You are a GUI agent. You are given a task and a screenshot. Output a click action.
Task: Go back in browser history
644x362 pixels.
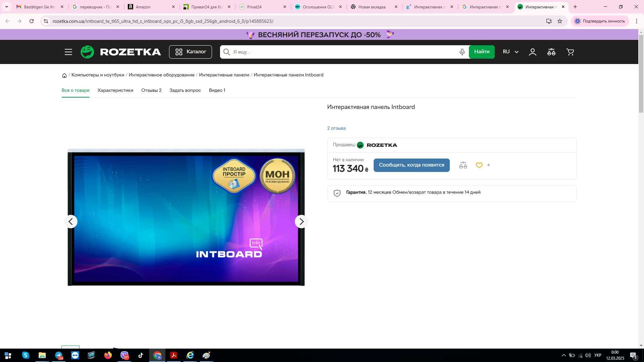(x=7, y=21)
